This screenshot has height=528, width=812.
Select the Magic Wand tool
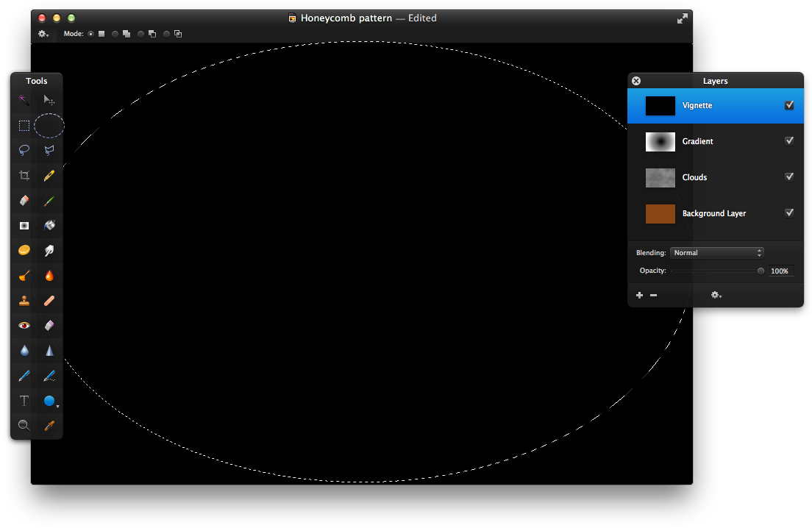click(24, 100)
